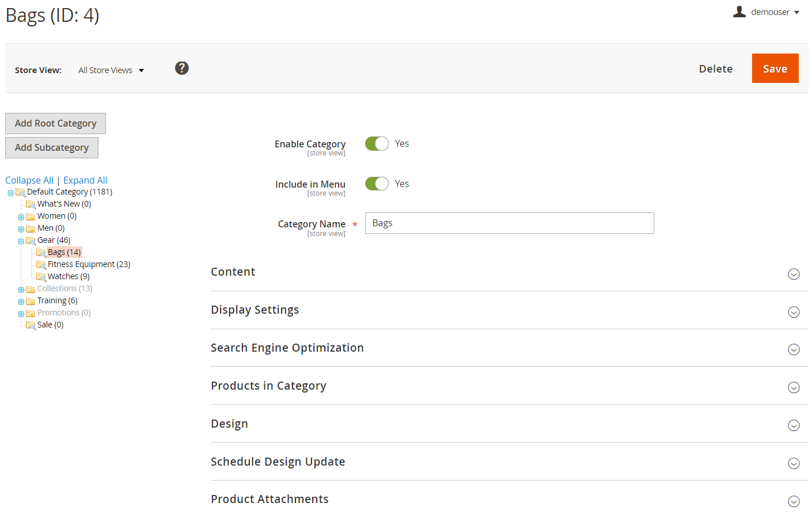Select Bags (14) in category tree
The height and width of the screenshot is (518, 812).
[64, 252]
